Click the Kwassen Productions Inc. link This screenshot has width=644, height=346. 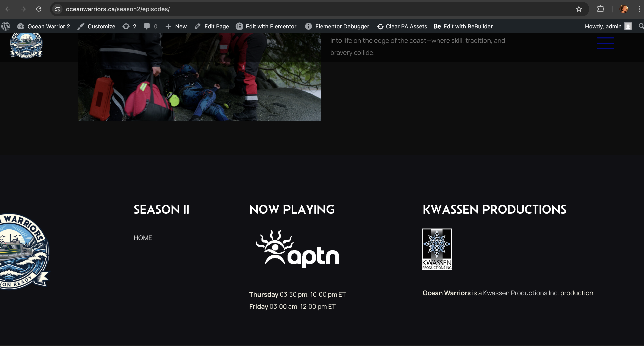(521, 293)
